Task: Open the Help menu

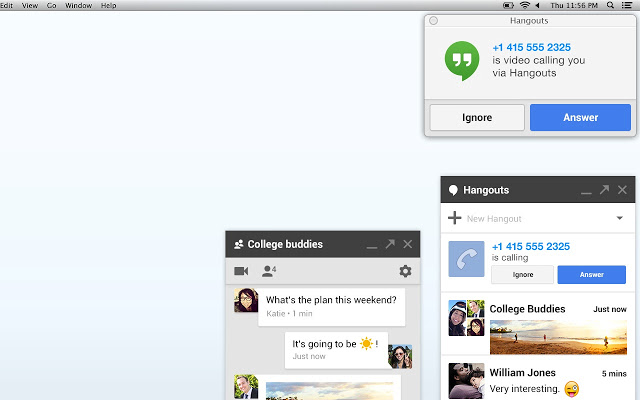Action: click(108, 5)
